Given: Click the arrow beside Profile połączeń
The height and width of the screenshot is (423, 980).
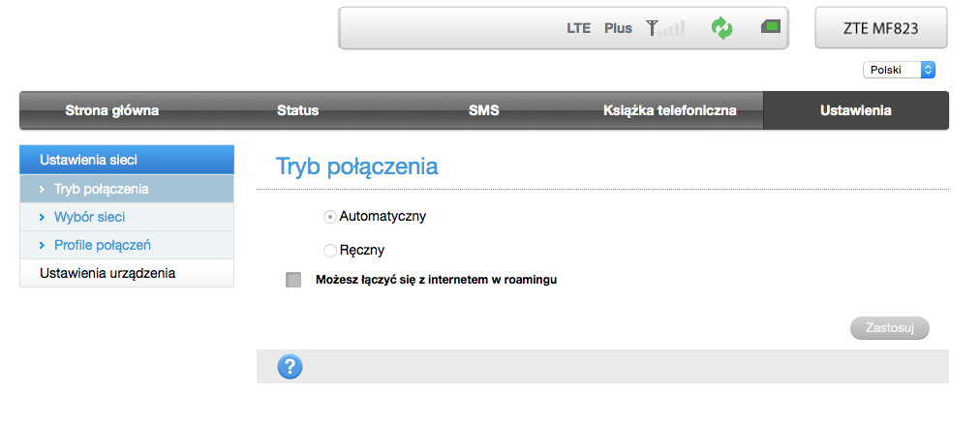Looking at the screenshot, I should (x=42, y=246).
